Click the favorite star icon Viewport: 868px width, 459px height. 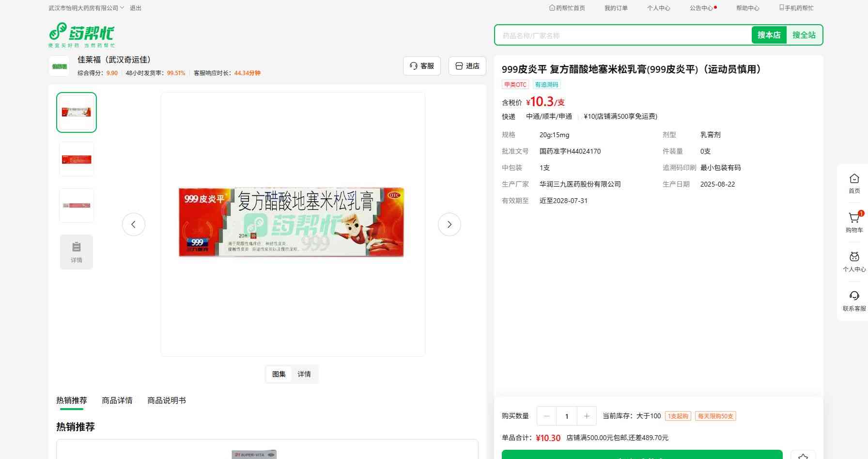[x=803, y=456]
